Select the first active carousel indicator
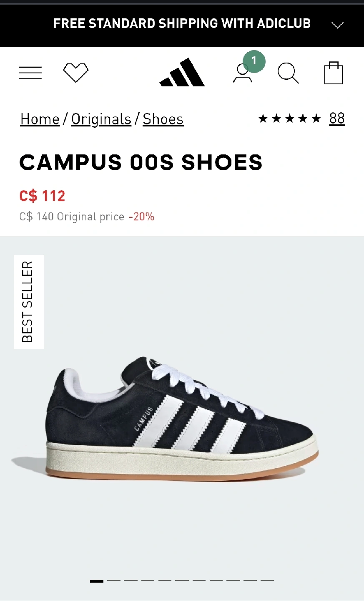 point(97,581)
